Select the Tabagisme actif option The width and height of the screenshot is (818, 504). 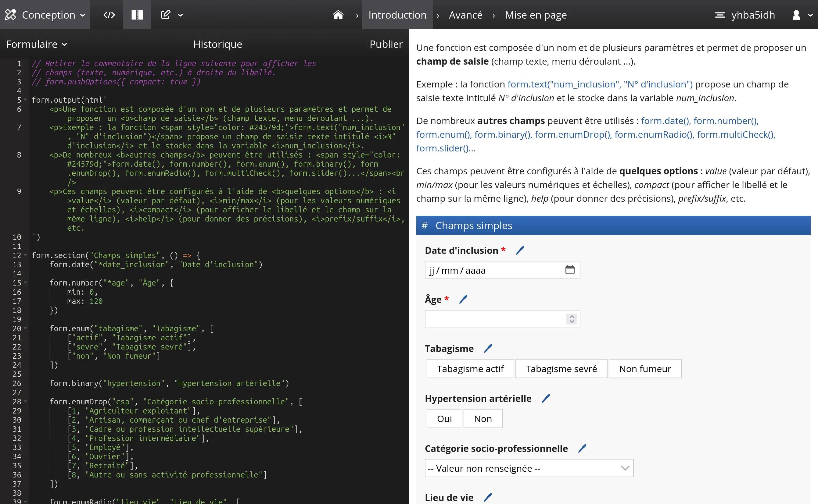tap(470, 369)
